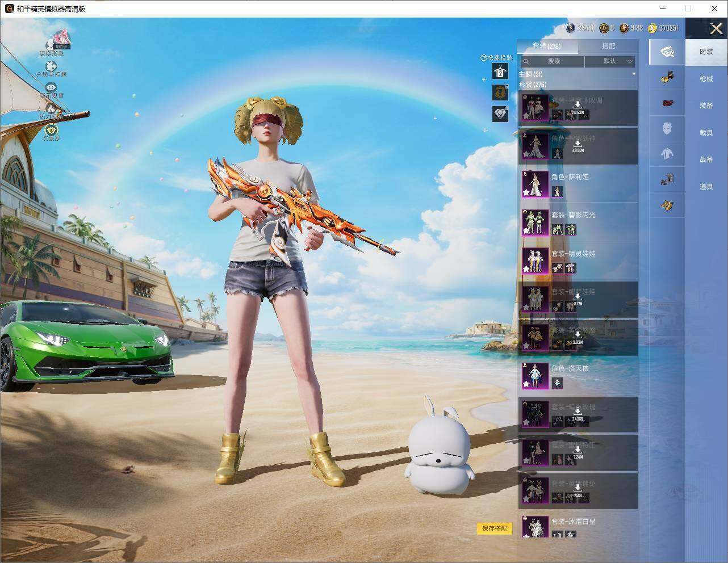Select the 角色-萨利娅 character thumbnail
Screen dimensions: 728x563
(535, 184)
